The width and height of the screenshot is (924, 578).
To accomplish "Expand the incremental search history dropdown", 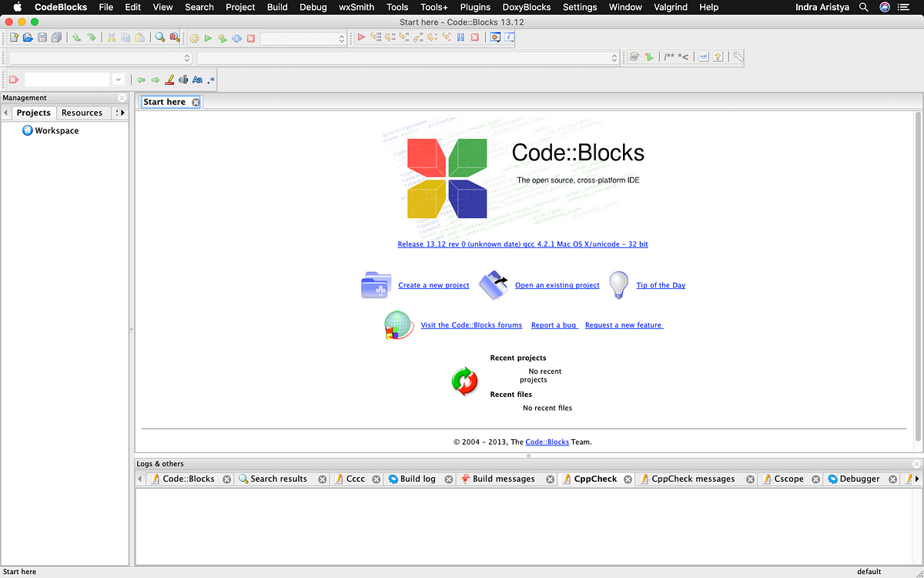I will 119,79.
